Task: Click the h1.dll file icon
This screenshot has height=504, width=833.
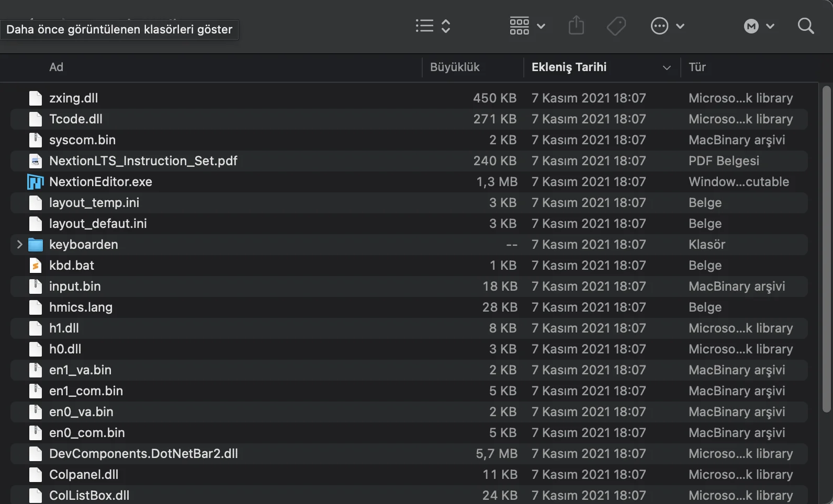Action: [x=35, y=328]
